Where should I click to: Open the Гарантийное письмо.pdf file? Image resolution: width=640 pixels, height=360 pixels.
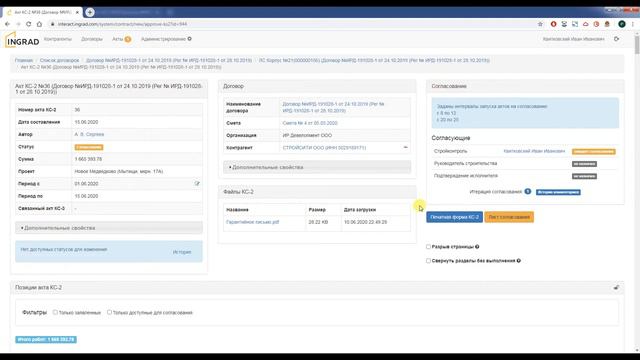[253, 222]
